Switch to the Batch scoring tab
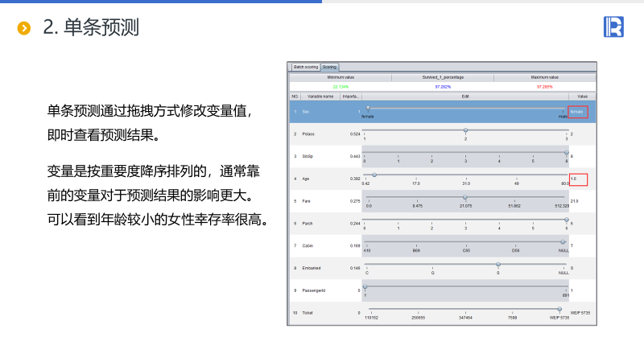This screenshot has height=362, width=644. (x=305, y=67)
